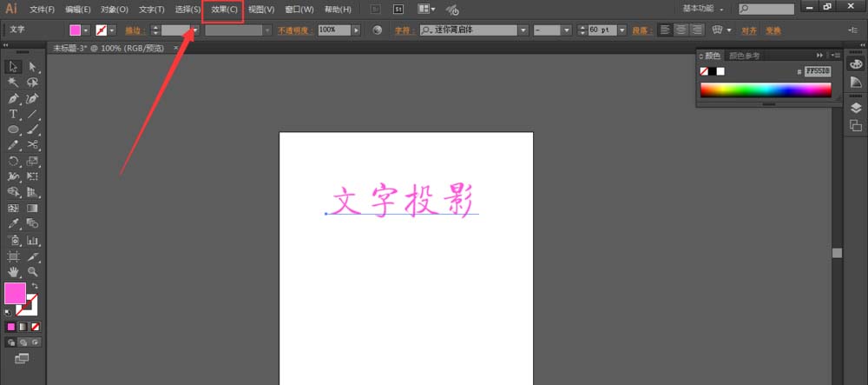Click the large pink Fill swatch
This screenshot has height=385, width=868.
pos(15,293)
